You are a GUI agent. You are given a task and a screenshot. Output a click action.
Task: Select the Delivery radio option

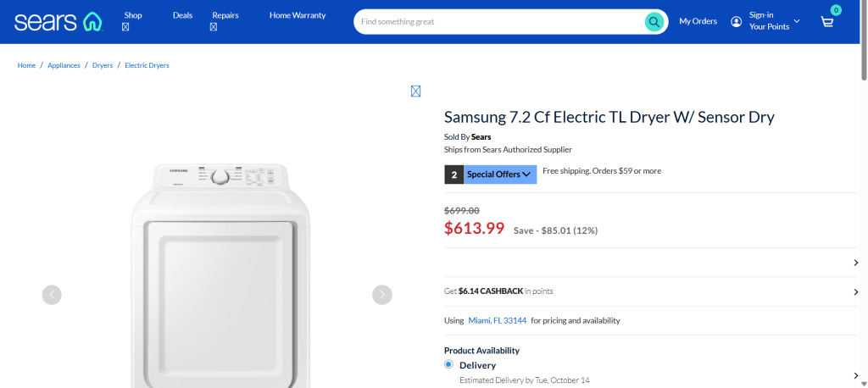(x=449, y=364)
